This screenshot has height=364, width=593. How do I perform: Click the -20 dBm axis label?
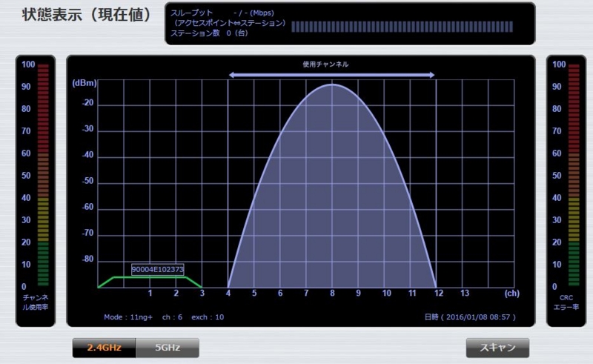pyautogui.click(x=87, y=103)
